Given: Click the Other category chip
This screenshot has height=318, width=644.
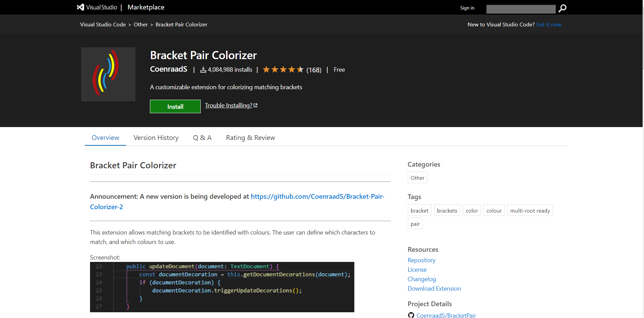Looking at the screenshot, I should click(418, 178).
